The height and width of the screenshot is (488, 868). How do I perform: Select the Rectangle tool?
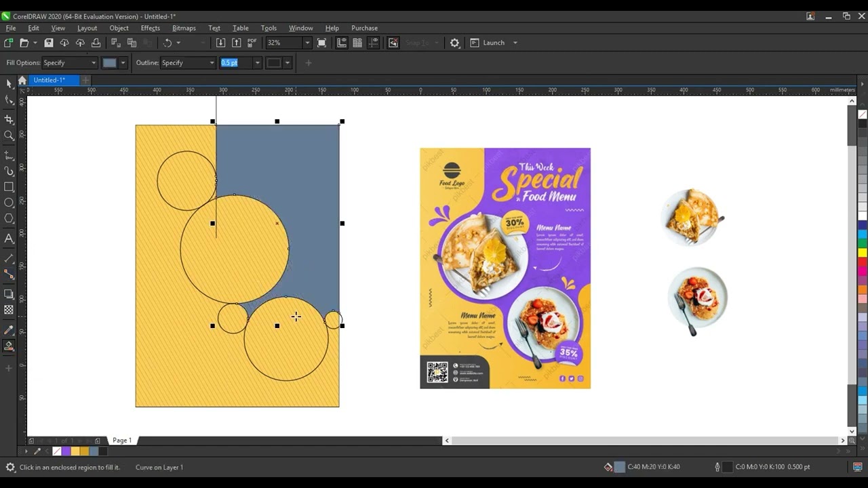(x=9, y=187)
